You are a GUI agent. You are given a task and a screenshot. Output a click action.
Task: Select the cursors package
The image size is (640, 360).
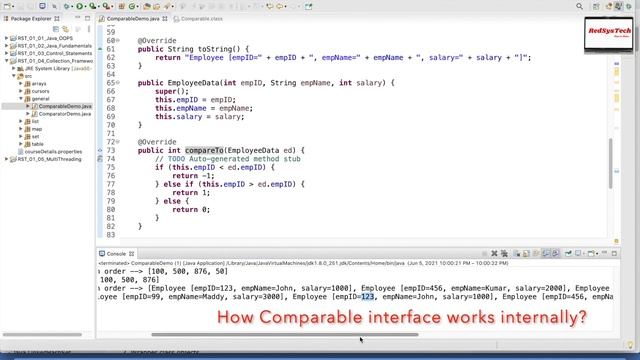click(x=40, y=91)
